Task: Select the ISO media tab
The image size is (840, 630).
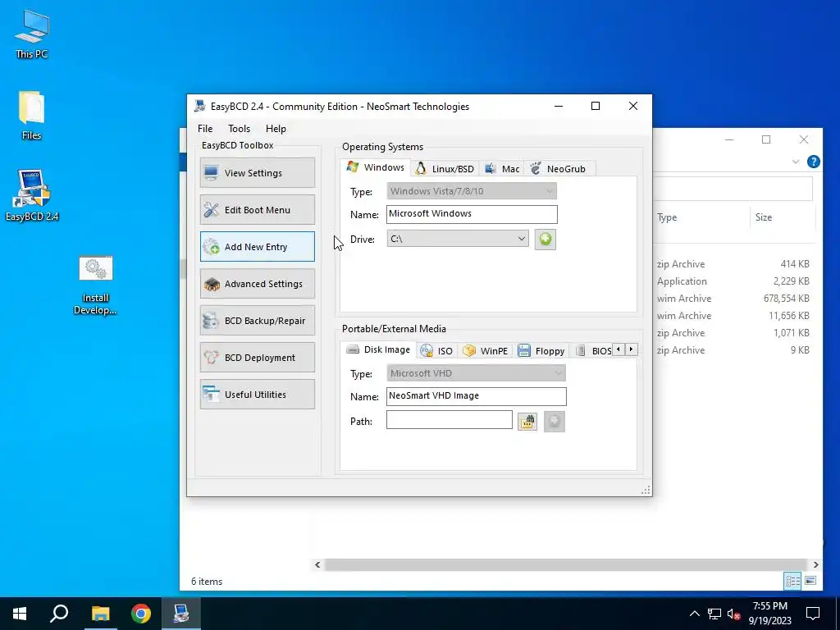Action: 436,351
